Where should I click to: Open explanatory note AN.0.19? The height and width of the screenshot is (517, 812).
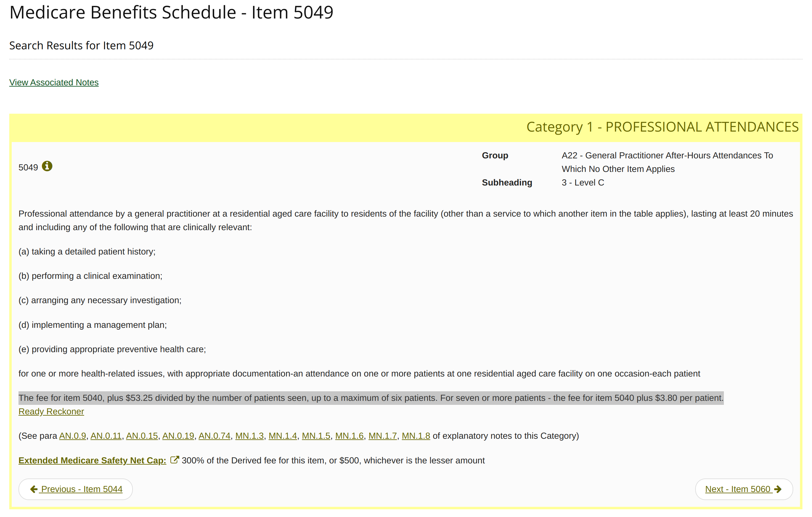pos(178,436)
